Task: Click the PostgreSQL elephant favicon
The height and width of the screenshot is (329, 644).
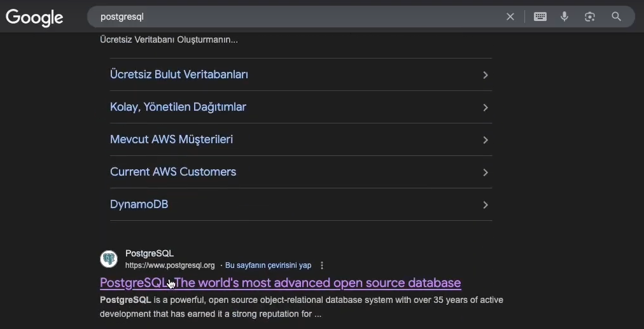Action: pyautogui.click(x=109, y=259)
